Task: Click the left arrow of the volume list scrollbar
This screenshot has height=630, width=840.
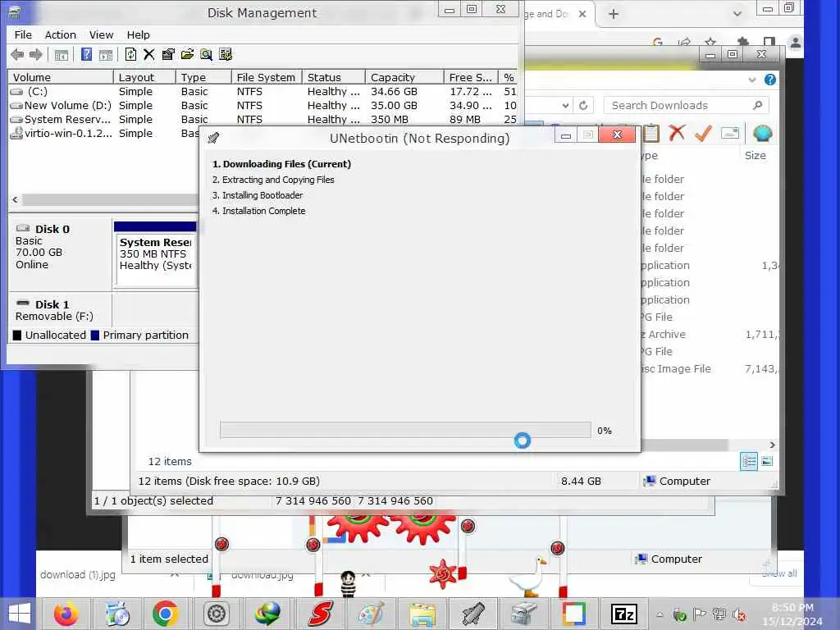Action: coord(15,199)
